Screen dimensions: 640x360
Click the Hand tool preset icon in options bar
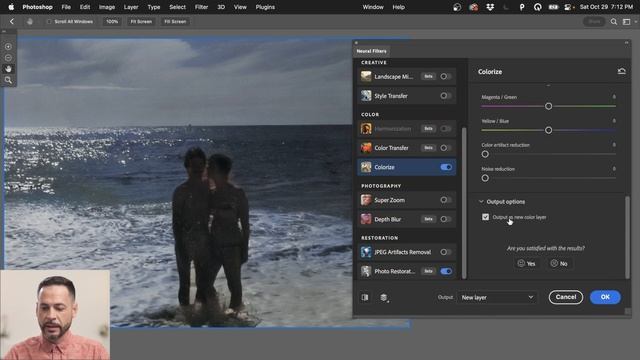click(x=29, y=22)
